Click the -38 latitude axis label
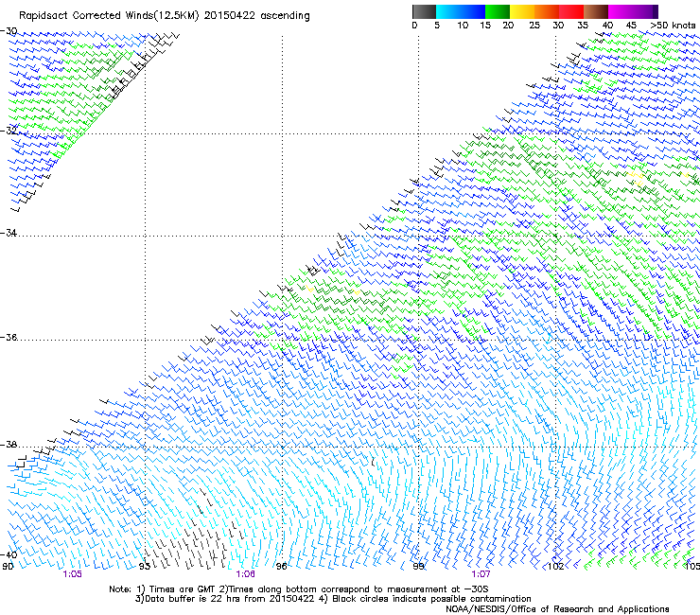This screenshot has height=615, width=700. 9,445
